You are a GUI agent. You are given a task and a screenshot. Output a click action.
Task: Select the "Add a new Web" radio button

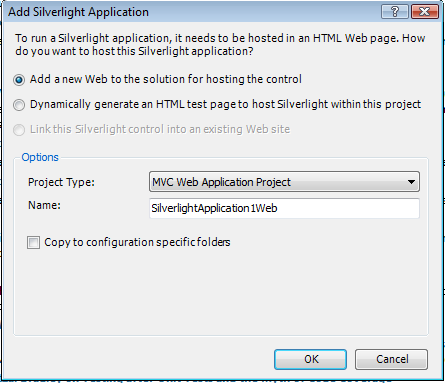pos(19,80)
